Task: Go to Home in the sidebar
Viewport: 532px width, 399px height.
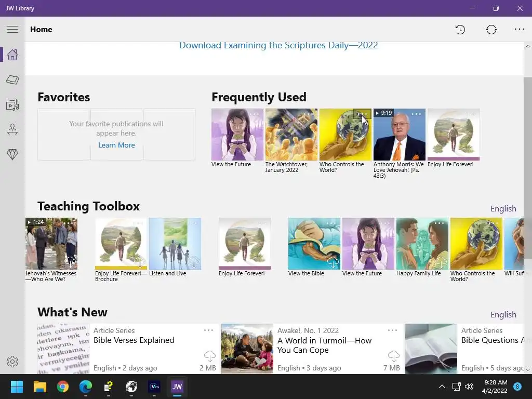Action: [12, 55]
